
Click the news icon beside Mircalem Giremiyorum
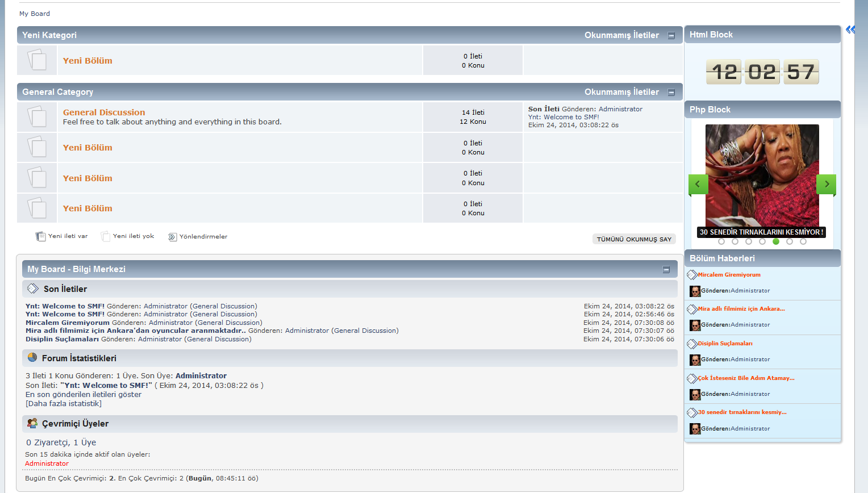click(x=692, y=275)
